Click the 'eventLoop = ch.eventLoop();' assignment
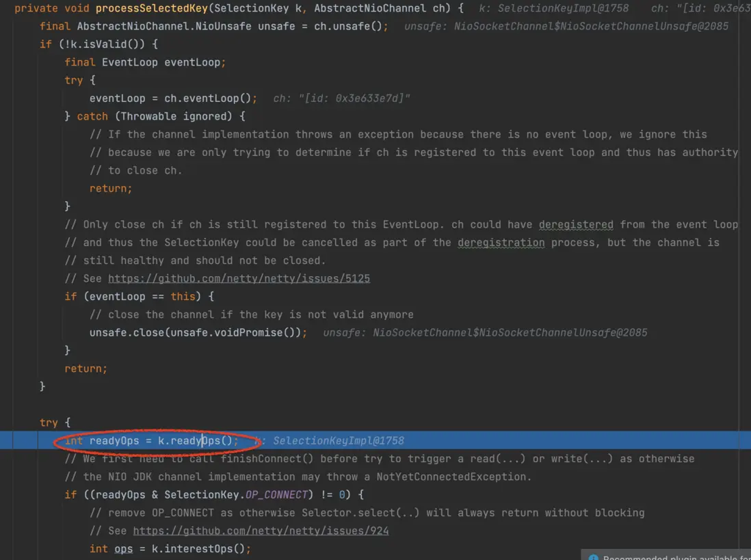The width and height of the screenshot is (751, 560). coord(173,98)
